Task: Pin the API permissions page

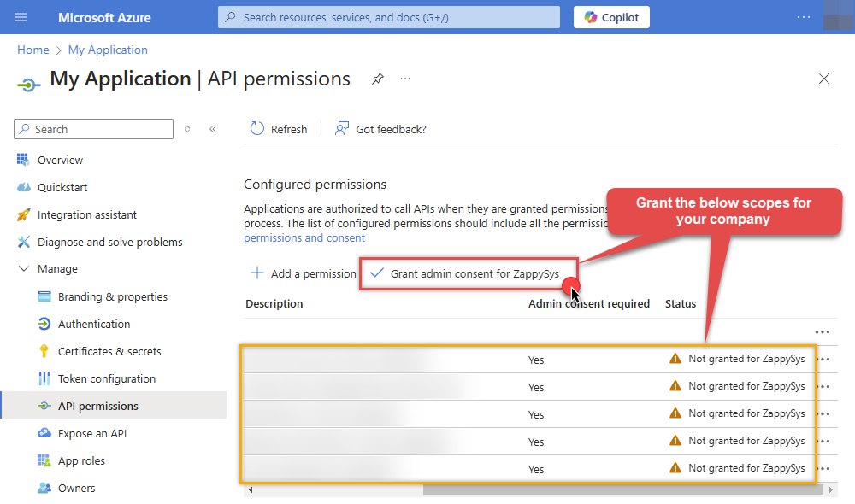Action: point(378,79)
